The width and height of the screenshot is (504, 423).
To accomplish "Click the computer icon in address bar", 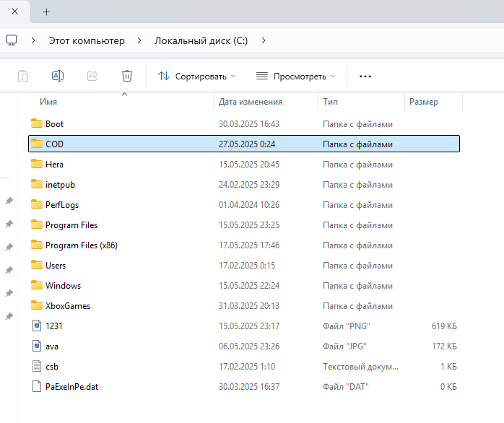I will [x=12, y=40].
